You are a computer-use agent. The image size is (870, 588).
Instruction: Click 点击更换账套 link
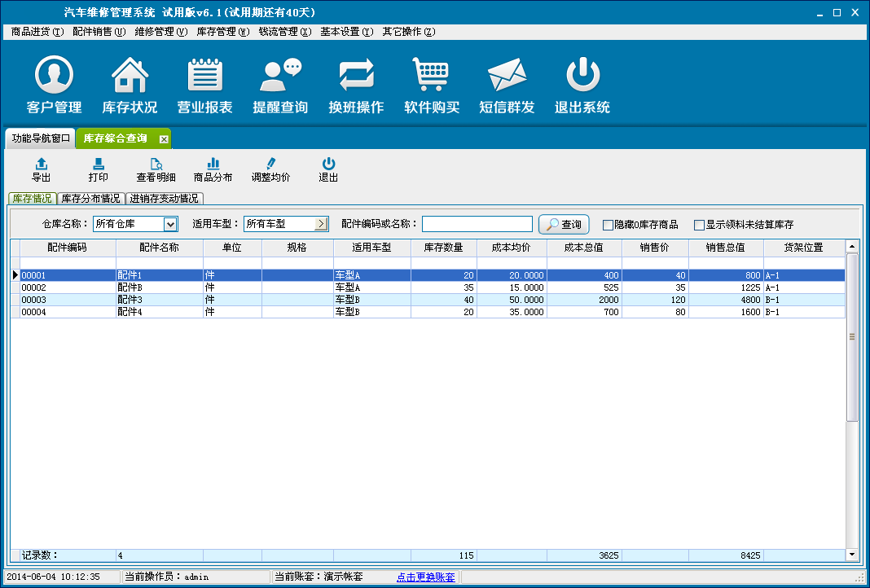coord(425,577)
